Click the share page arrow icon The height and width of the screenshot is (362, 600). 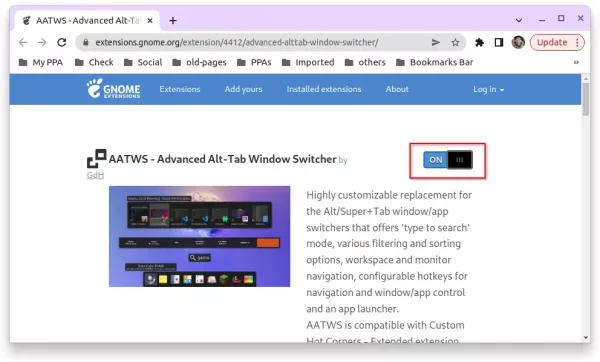(435, 42)
